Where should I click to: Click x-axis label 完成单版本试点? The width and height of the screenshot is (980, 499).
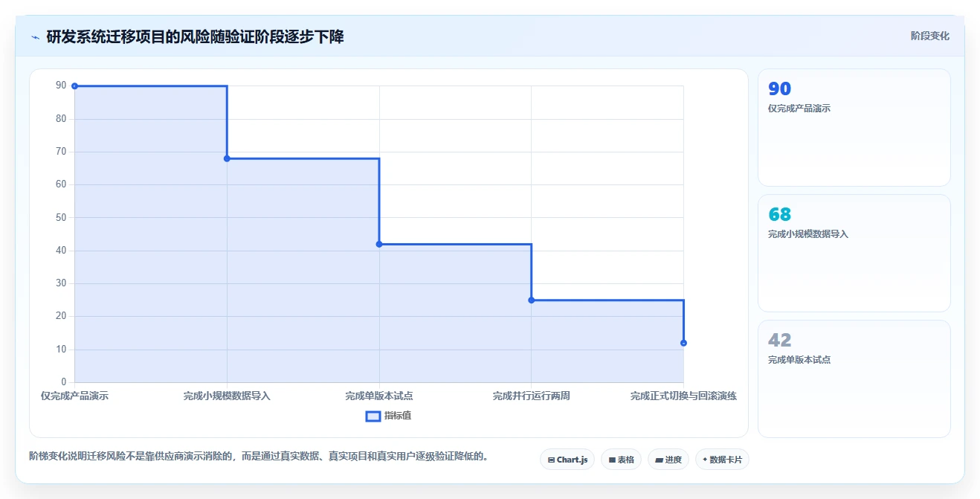pyautogui.click(x=379, y=396)
